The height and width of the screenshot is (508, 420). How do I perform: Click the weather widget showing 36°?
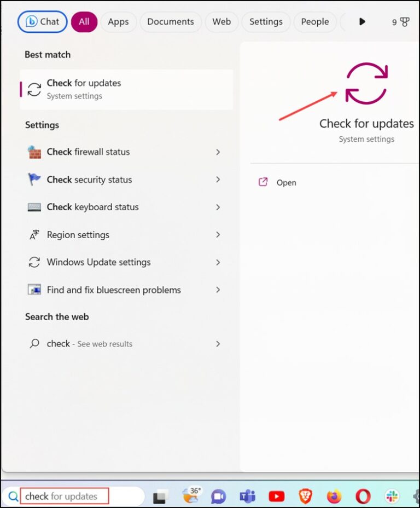click(x=191, y=495)
